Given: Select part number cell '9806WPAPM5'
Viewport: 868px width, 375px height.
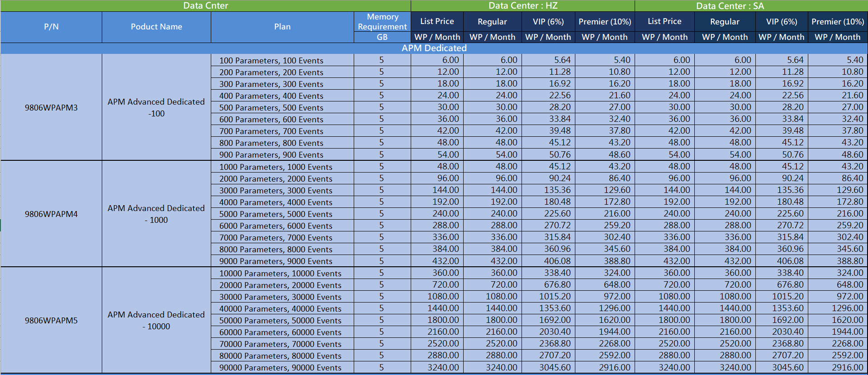Looking at the screenshot, I should coord(51,320).
